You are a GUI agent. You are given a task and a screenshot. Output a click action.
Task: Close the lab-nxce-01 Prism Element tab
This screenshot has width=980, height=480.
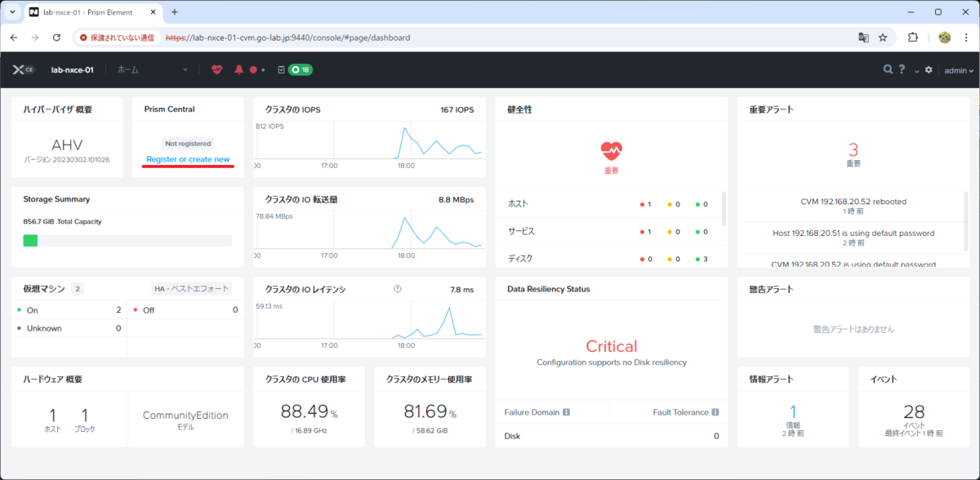click(152, 12)
